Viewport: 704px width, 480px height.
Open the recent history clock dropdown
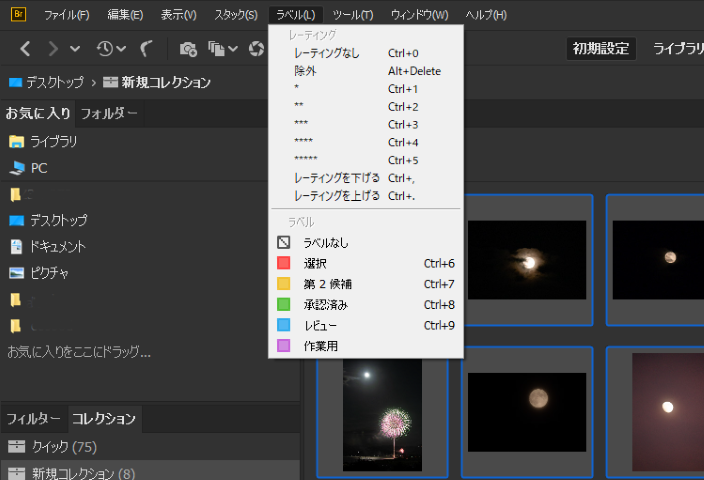[x=111, y=48]
